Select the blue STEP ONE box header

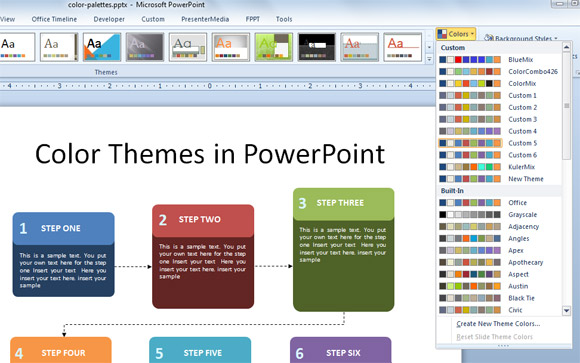click(x=63, y=228)
